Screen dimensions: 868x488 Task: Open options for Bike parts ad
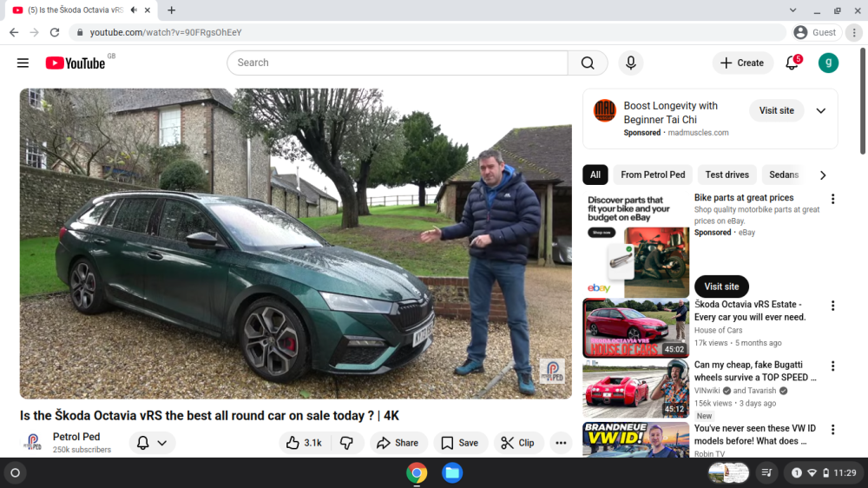tap(832, 199)
